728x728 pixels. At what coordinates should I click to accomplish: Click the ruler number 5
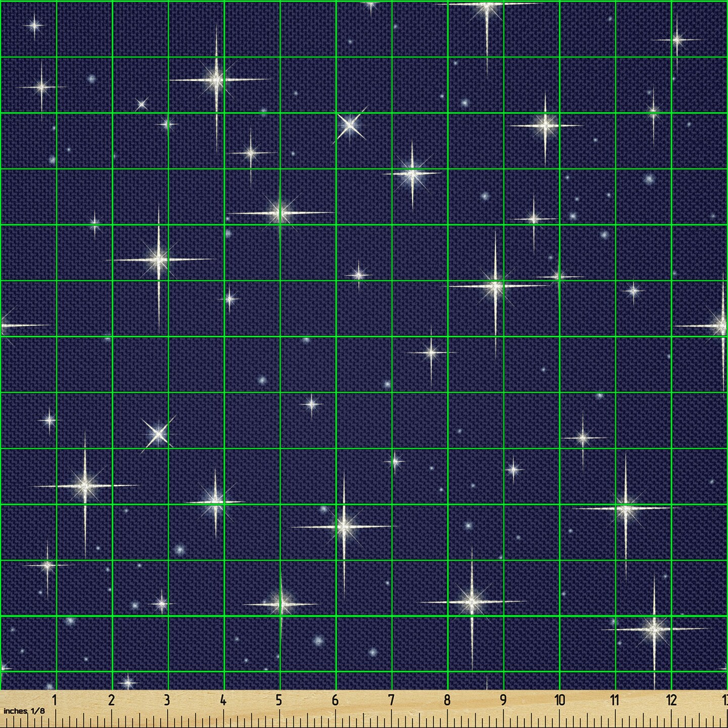click(279, 700)
